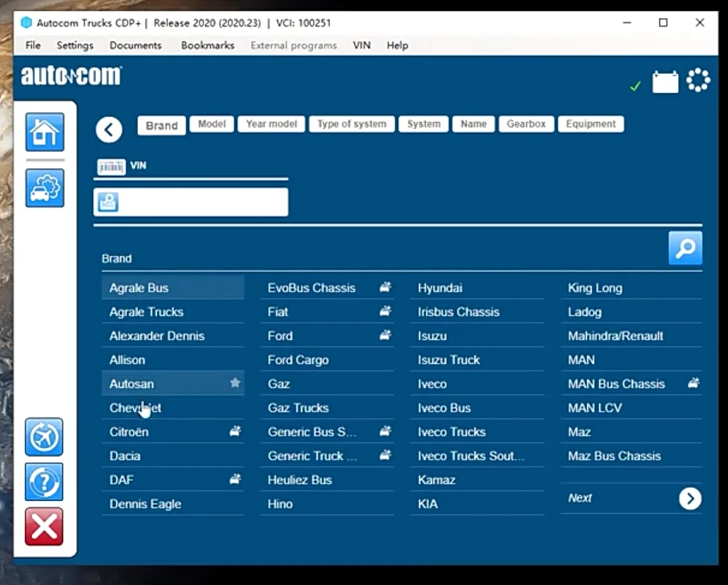Select the Type of system tab
The image size is (728, 585).
[352, 124]
